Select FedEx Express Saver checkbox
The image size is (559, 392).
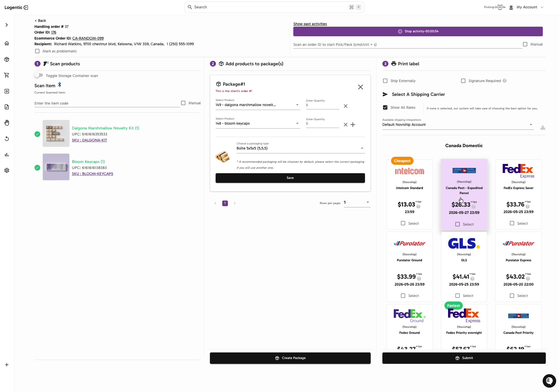[x=512, y=223]
